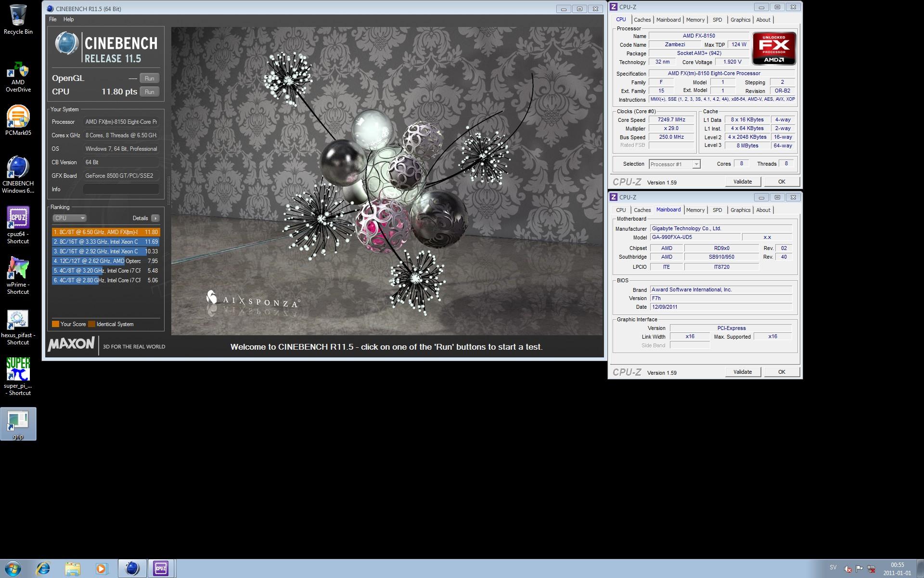This screenshot has height=578, width=924.
Task: Select ranking row 4 Opteron 7.95
Action: 106,261
